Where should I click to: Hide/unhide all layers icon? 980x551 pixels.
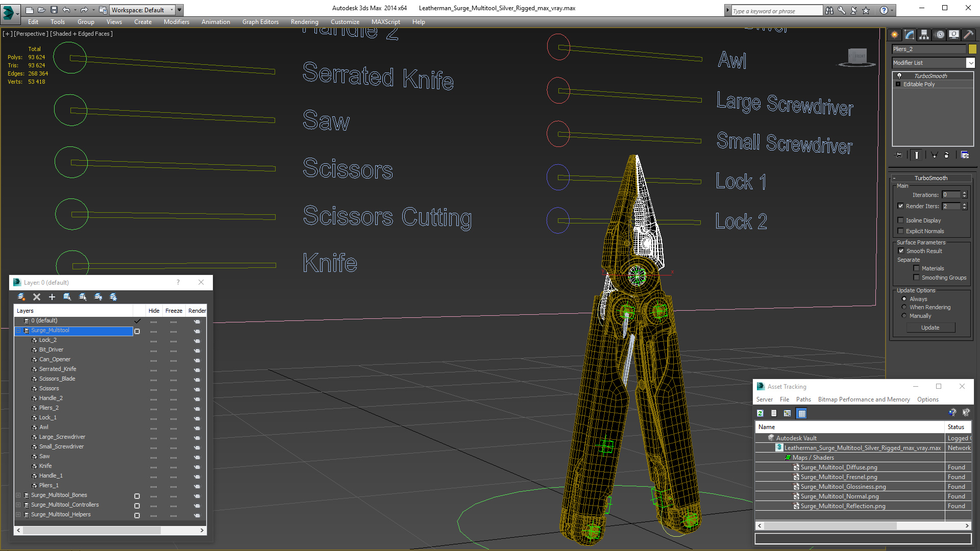click(98, 296)
